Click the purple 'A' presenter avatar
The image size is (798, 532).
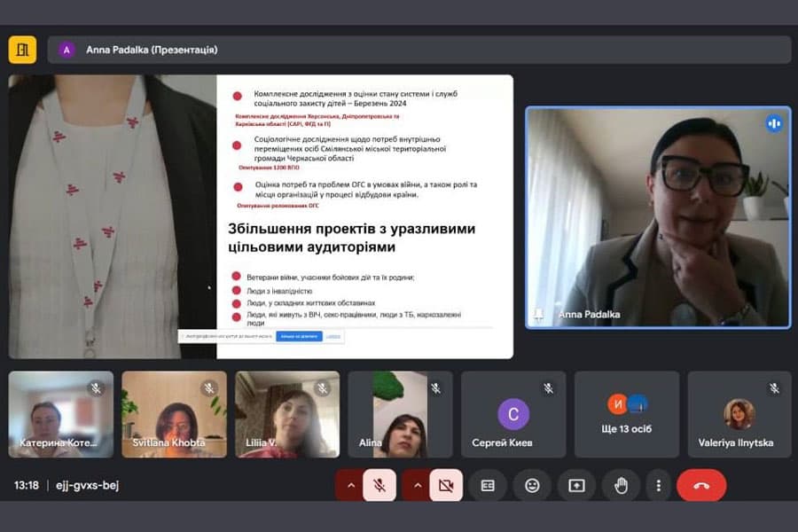point(66,50)
